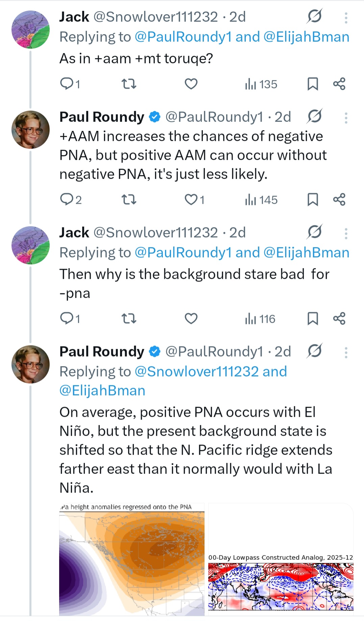The height and width of the screenshot is (621, 364).
Task: Open more options on Paul Roundy's El Niño tweet
Action: (x=346, y=352)
